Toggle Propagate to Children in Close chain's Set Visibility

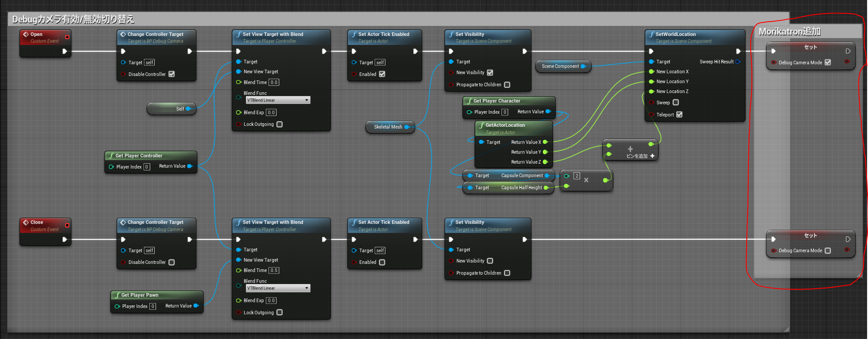[507, 273]
